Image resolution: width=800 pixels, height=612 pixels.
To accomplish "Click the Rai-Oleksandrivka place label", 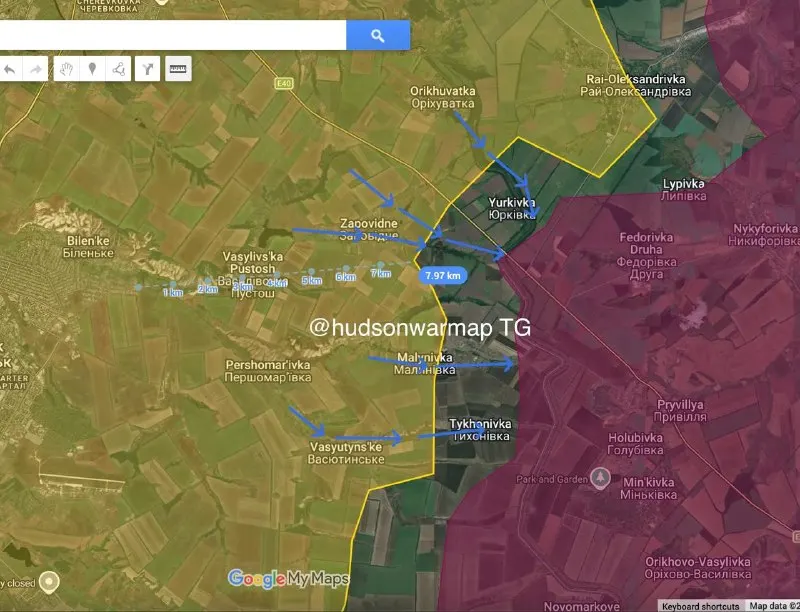I will tap(636, 85).
